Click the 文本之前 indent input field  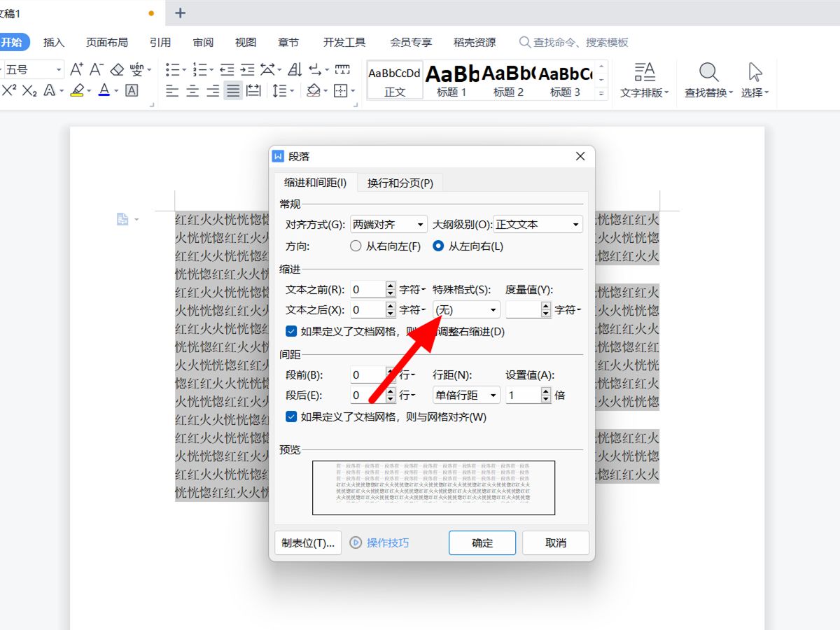click(x=367, y=289)
